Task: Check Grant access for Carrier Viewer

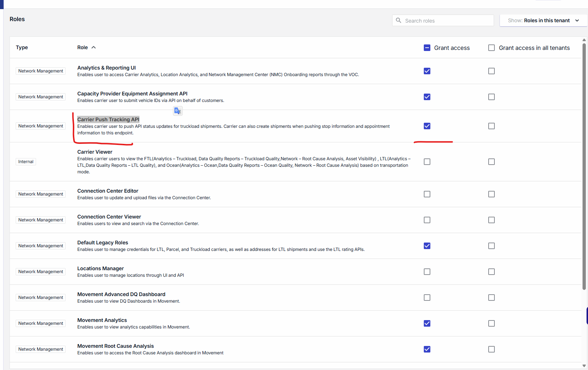Action: tap(427, 162)
